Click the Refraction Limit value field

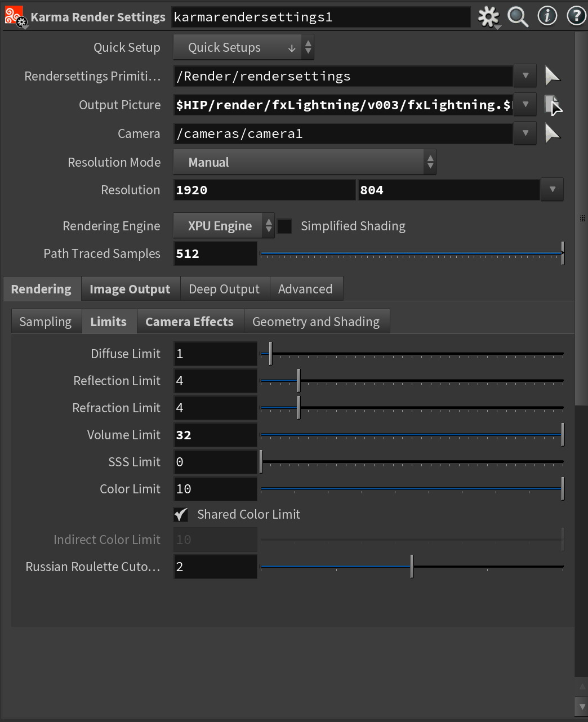click(x=215, y=408)
